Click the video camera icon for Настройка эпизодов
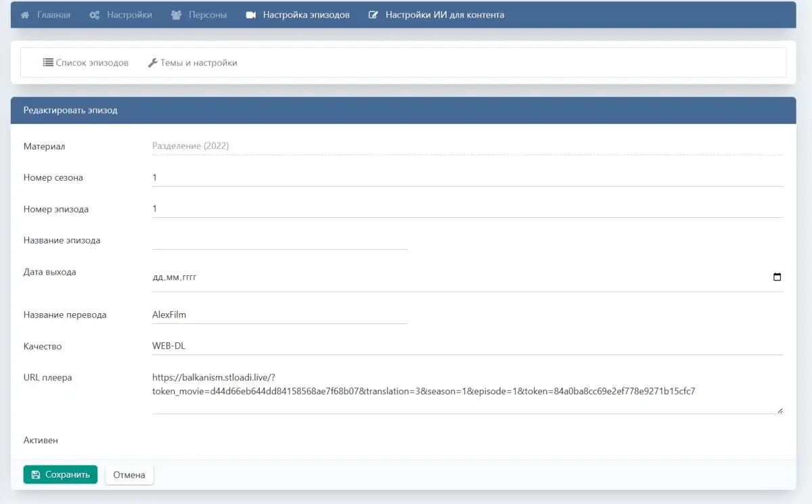This screenshot has height=504, width=812. pos(251,15)
